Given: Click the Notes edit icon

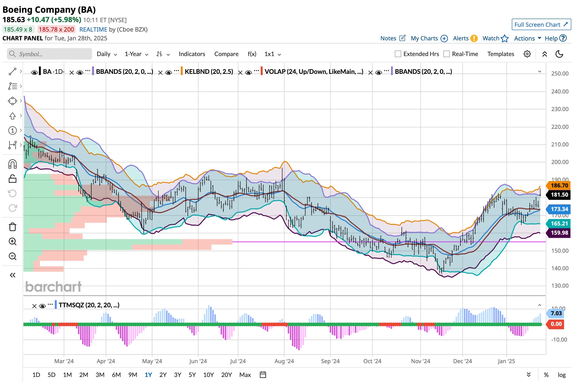Looking at the screenshot, I should coord(402,38).
